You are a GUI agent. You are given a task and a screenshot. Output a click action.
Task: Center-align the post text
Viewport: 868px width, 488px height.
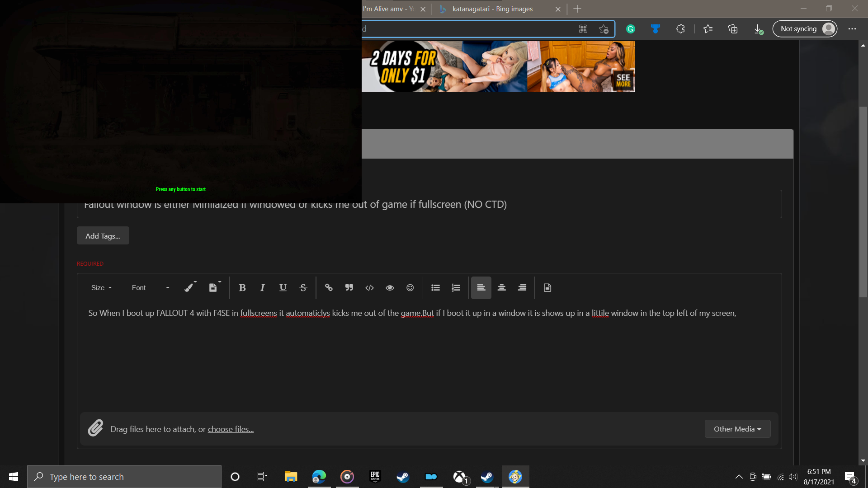tap(501, 288)
